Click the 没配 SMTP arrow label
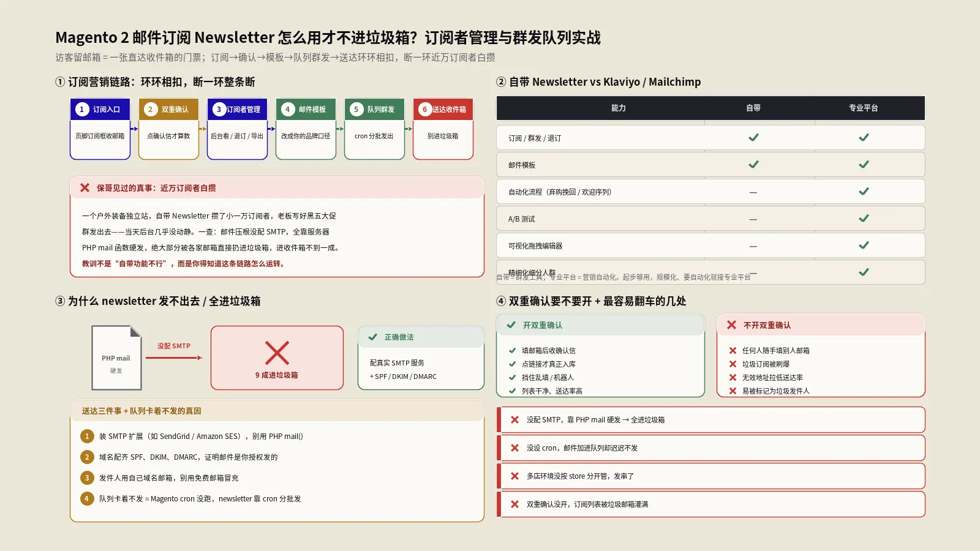Image resolution: width=980 pixels, height=551 pixels. point(174,347)
